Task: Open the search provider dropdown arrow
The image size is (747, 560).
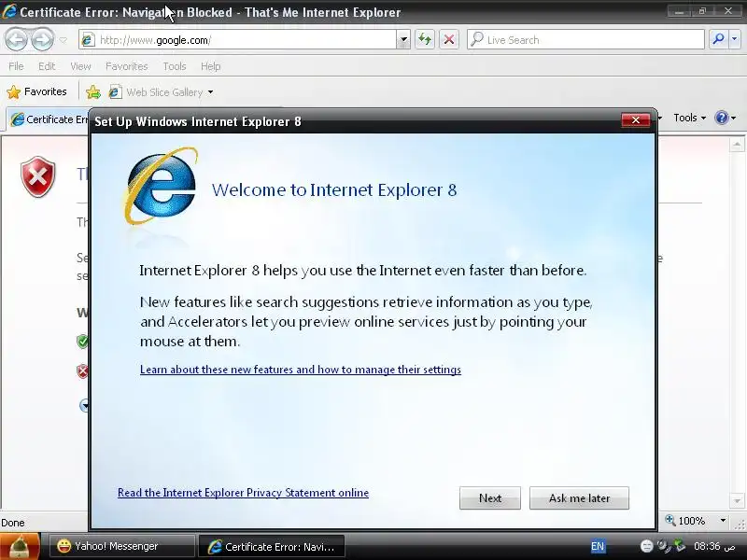Action: (735, 39)
